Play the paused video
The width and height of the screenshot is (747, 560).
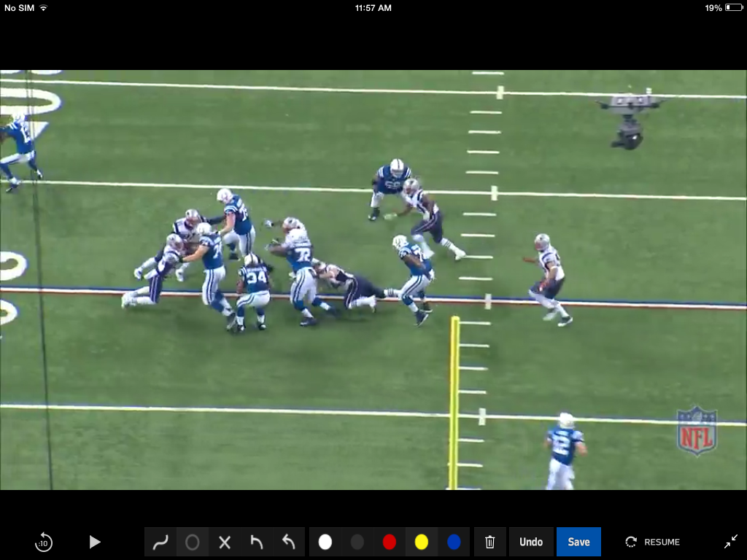pos(95,542)
